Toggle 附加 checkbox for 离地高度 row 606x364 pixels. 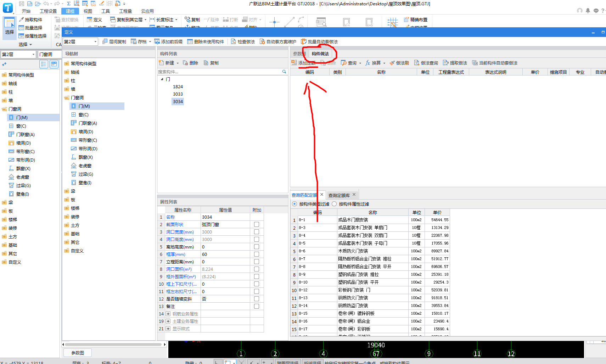tap(257, 247)
